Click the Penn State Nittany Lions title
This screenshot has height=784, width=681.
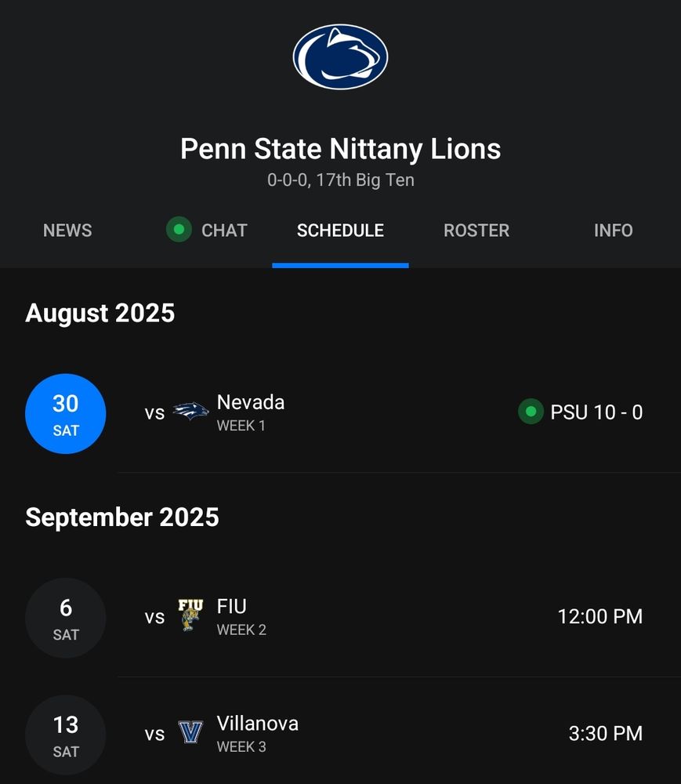[x=340, y=149]
